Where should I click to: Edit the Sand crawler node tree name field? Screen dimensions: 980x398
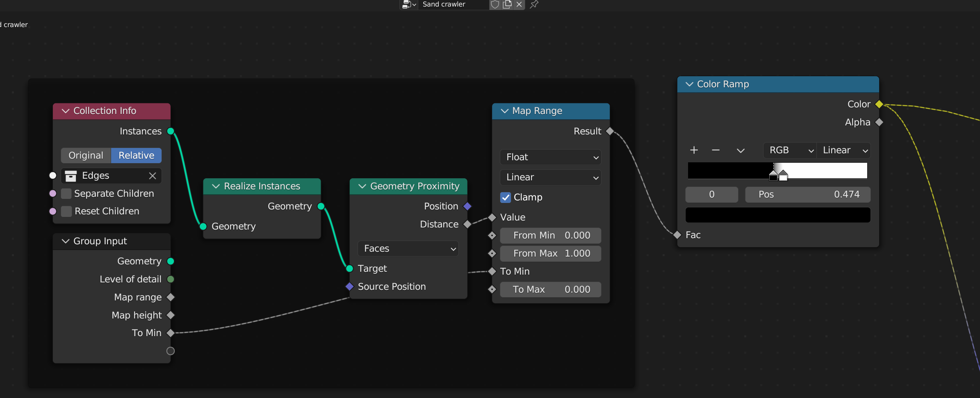(x=453, y=5)
